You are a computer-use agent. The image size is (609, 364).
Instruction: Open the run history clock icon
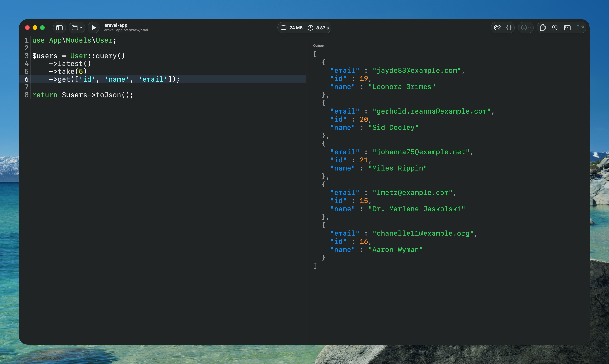coord(554,28)
